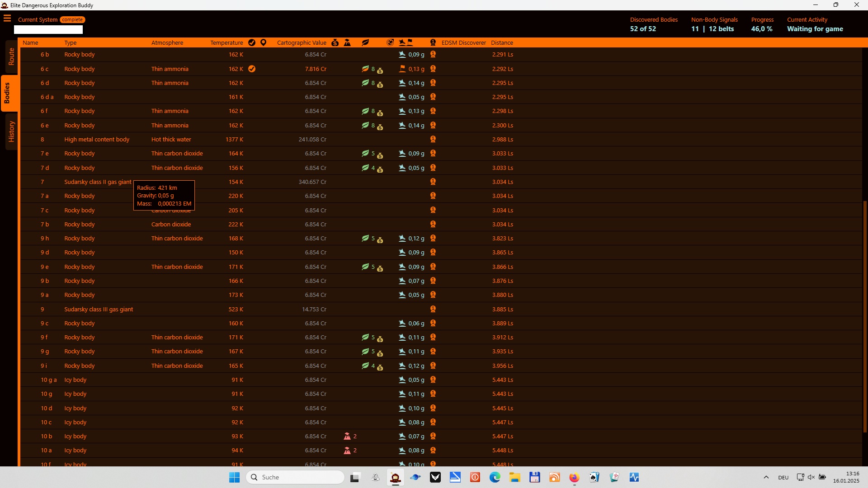The image size is (868, 488).
Task: Click the vertical scrollbar of the bodies list
Action: point(865,316)
